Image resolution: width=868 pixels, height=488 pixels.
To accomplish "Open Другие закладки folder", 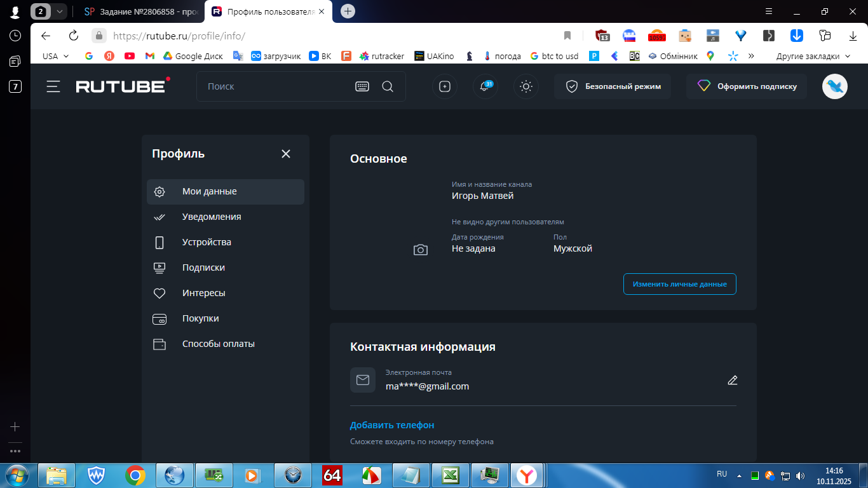I will (x=813, y=56).
